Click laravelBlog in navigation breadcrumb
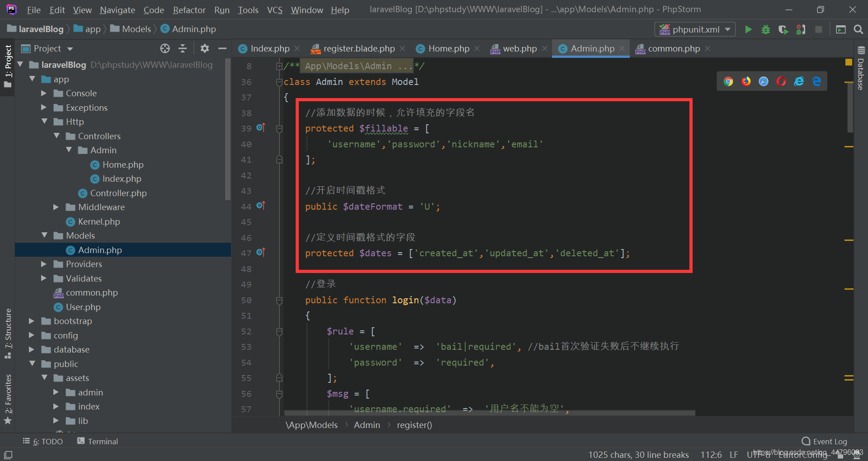 click(36, 29)
